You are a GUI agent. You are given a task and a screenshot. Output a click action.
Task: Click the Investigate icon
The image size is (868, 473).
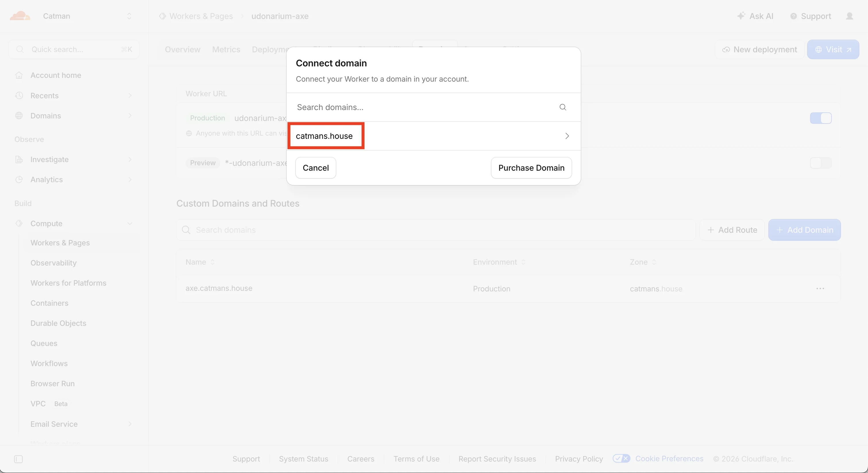tap(19, 159)
